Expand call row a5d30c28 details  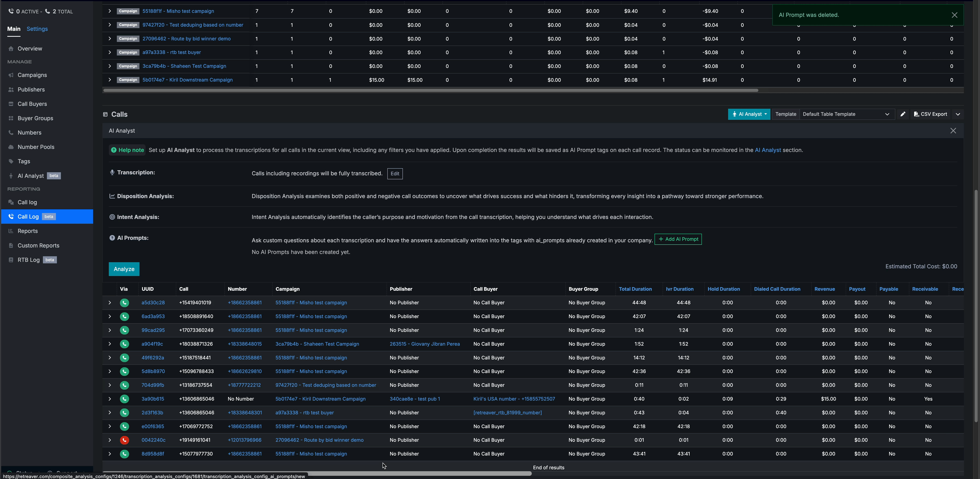point(110,303)
